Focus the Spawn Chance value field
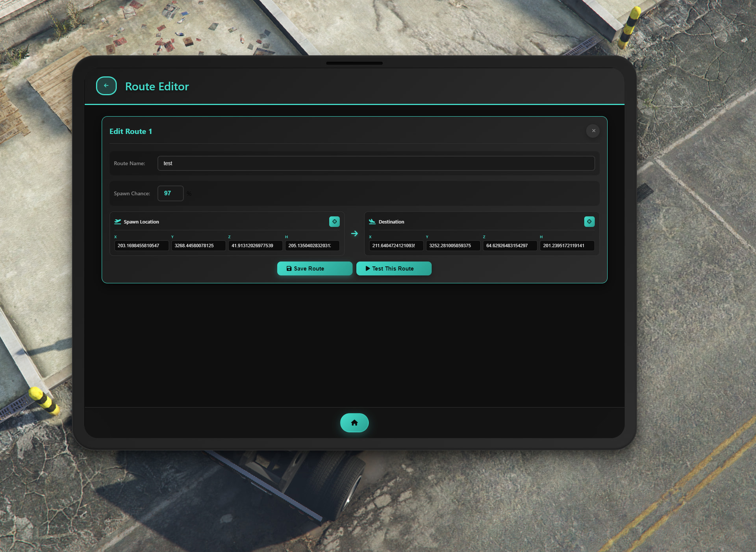The width and height of the screenshot is (756, 552). (170, 193)
